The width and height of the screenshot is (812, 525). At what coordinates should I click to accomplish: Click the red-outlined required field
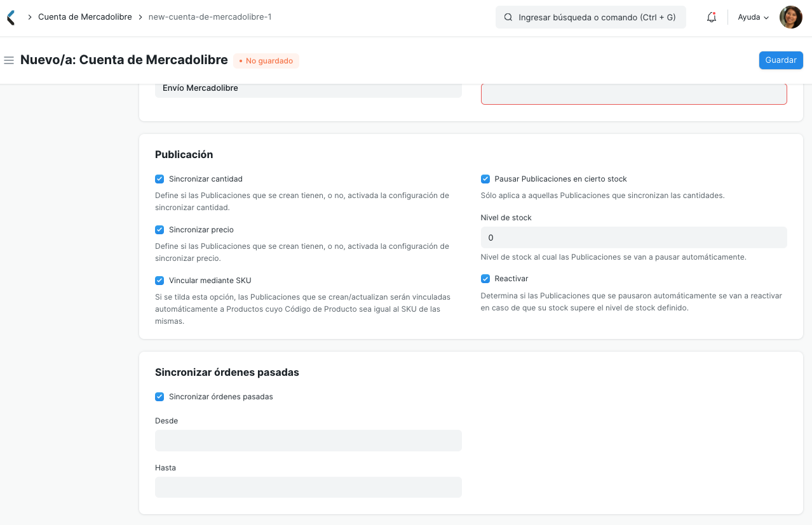[634, 94]
